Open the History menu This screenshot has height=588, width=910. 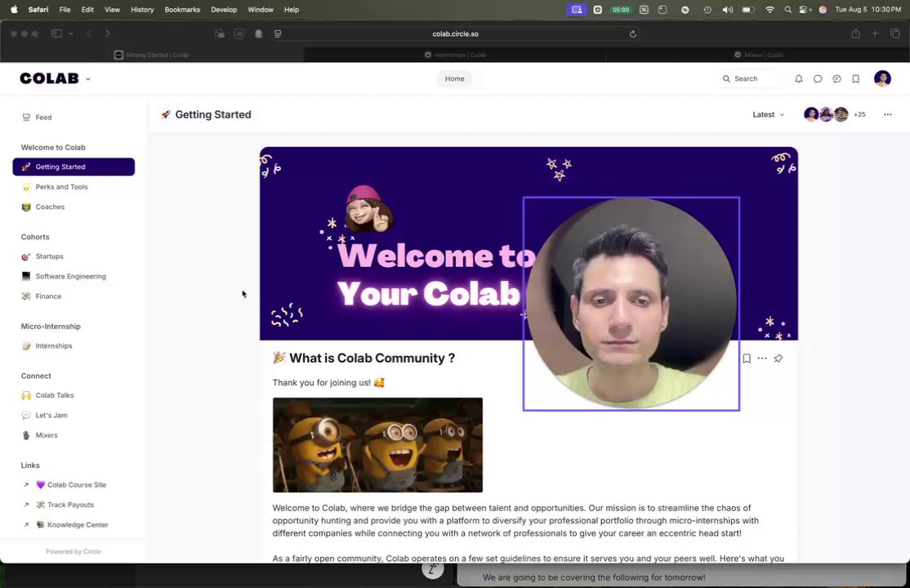(x=142, y=10)
